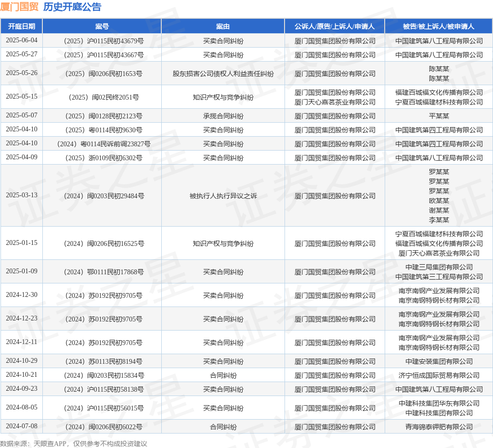The height and width of the screenshot is (448, 493).
Task: Click case number (2024)闽0203民初29484号
Action: tap(104, 196)
